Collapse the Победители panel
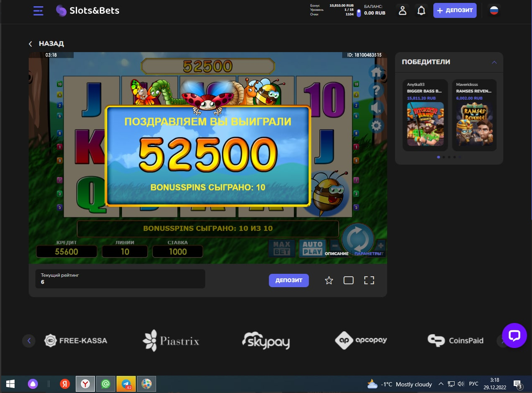Image resolution: width=532 pixels, height=393 pixels. (494, 62)
